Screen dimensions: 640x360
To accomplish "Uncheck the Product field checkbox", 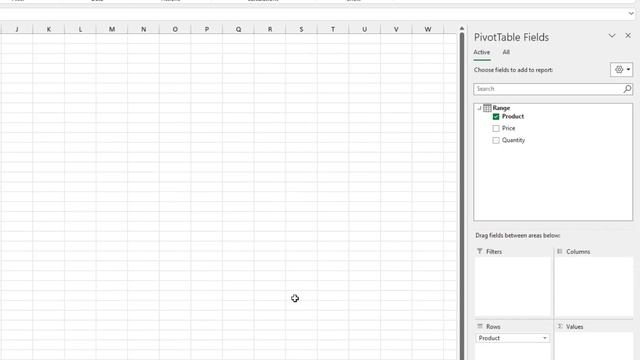I will tap(496, 117).
